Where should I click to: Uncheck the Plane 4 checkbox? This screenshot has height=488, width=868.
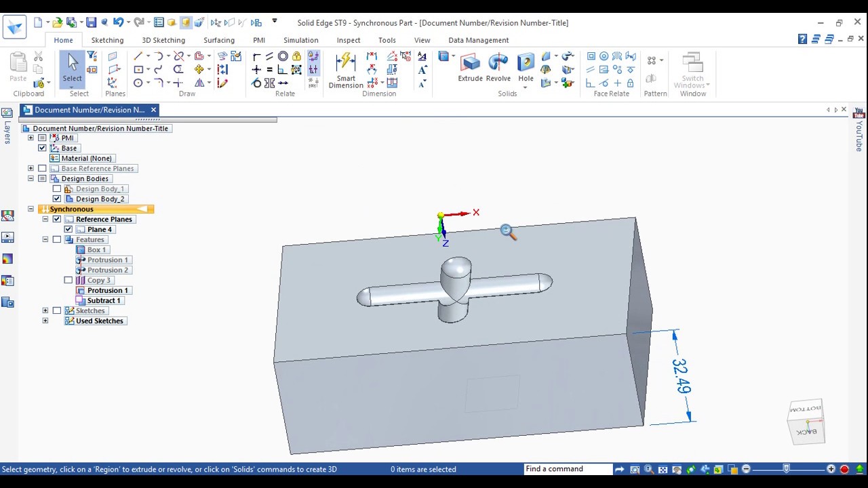(x=68, y=229)
